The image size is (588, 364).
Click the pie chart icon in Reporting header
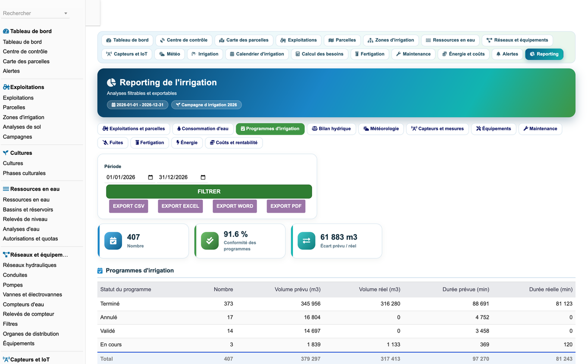pos(112,82)
